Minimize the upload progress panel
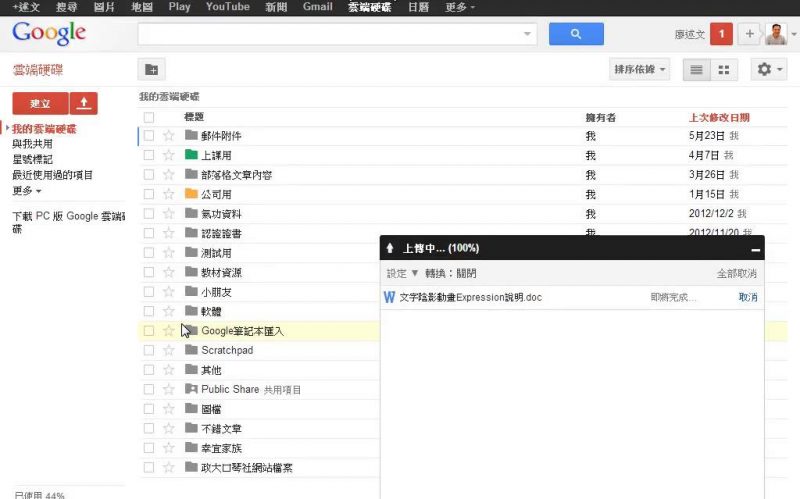 [x=756, y=248]
